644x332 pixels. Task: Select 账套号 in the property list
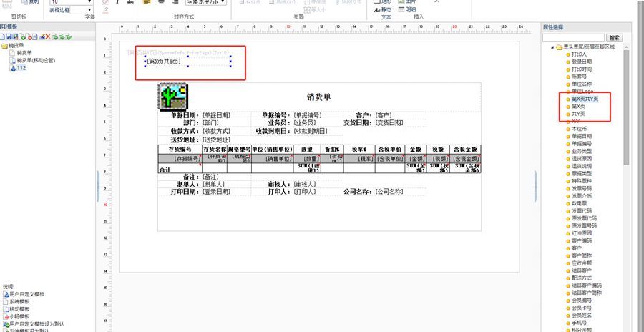tap(579, 77)
